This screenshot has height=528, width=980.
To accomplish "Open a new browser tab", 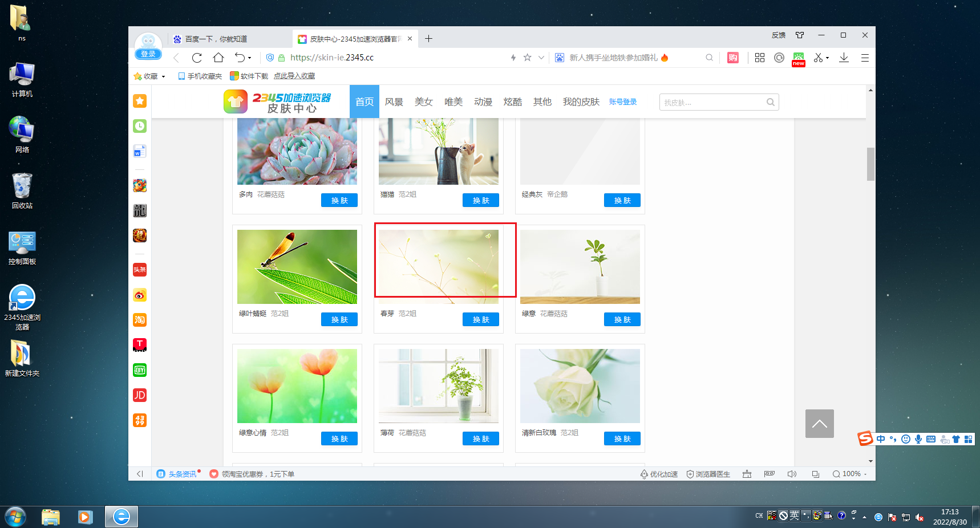I will pyautogui.click(x=429, y=39).
